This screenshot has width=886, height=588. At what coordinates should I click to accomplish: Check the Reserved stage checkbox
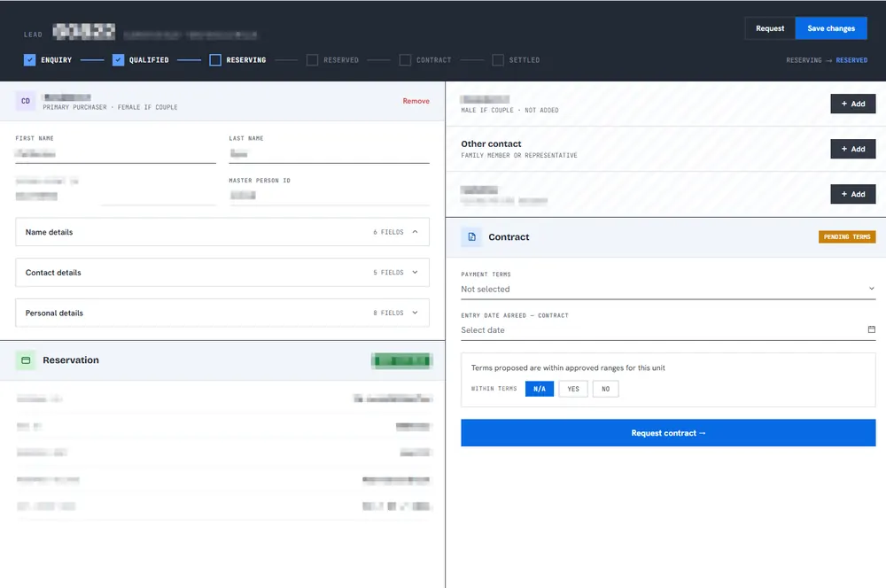(x=312, y=60)
